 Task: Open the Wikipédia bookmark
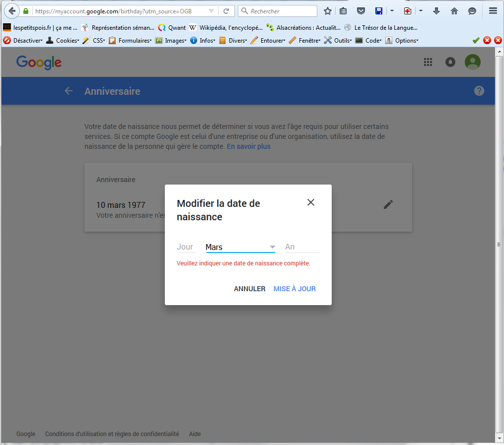point(225,28)
